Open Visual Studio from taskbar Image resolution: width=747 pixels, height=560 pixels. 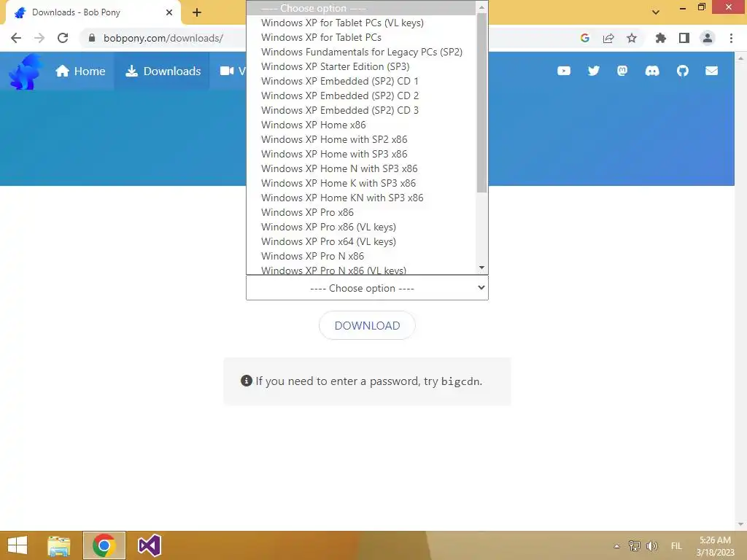click(149, 545)
